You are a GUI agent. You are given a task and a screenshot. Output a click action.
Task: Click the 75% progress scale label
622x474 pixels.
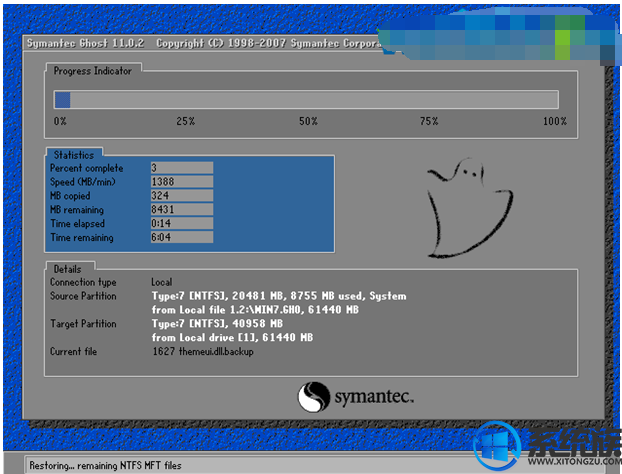tap(429, 121)
